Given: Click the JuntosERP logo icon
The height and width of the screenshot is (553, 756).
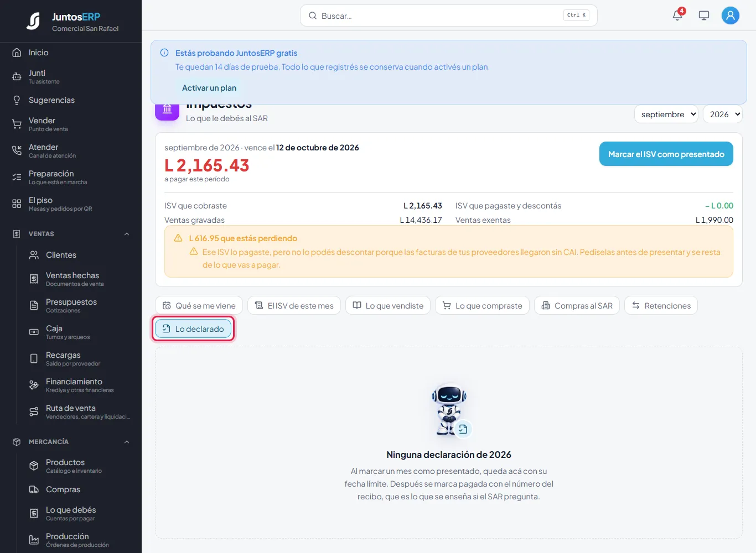Looking at the screenshot, I should click(33, 21).
